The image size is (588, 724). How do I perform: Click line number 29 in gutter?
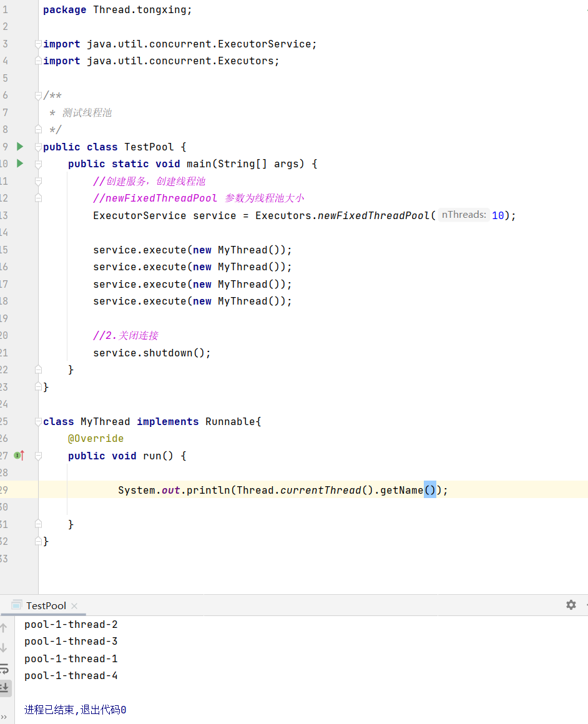tap(4, 490)
